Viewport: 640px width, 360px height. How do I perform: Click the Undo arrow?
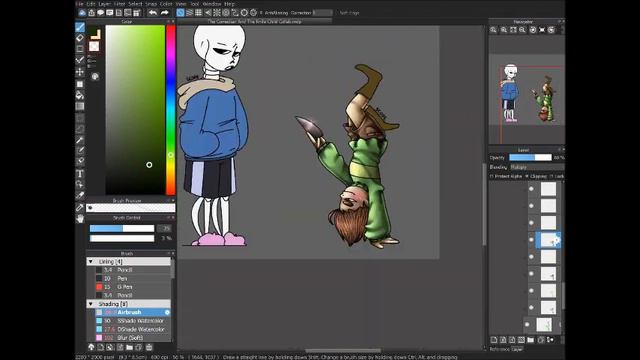pyautogui.click(x=153, y=13)
